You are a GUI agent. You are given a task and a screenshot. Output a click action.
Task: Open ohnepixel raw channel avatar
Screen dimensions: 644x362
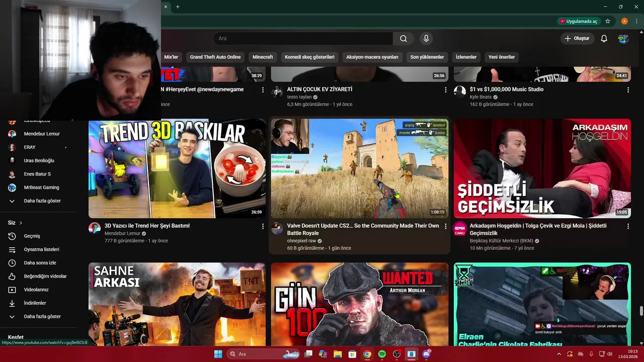[277, 228]
